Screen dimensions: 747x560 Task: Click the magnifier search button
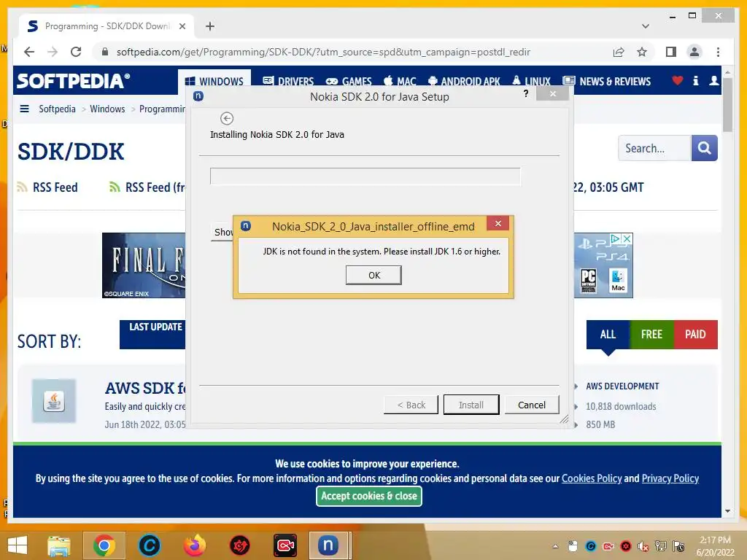pyautogui.click(x=704, y=148)
